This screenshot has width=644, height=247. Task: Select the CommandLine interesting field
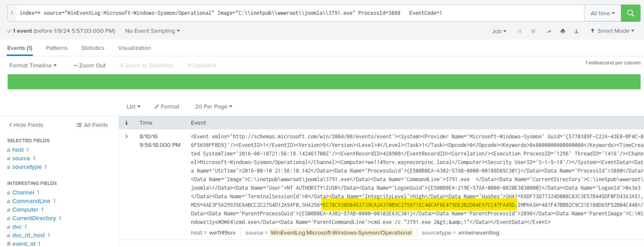[31, 201]
